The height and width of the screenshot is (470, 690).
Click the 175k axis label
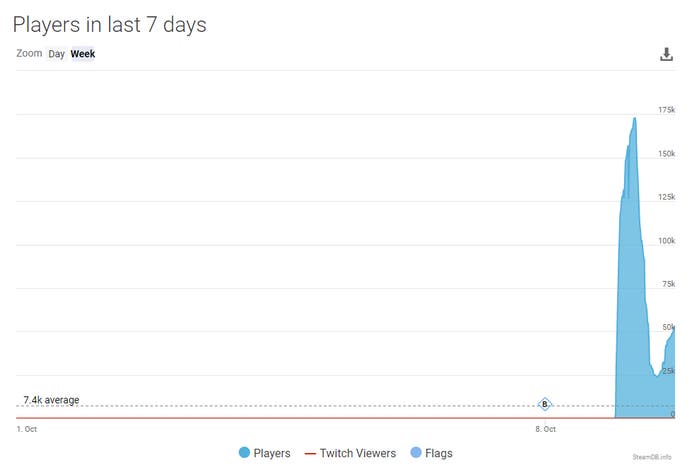(x=666, y=110)
